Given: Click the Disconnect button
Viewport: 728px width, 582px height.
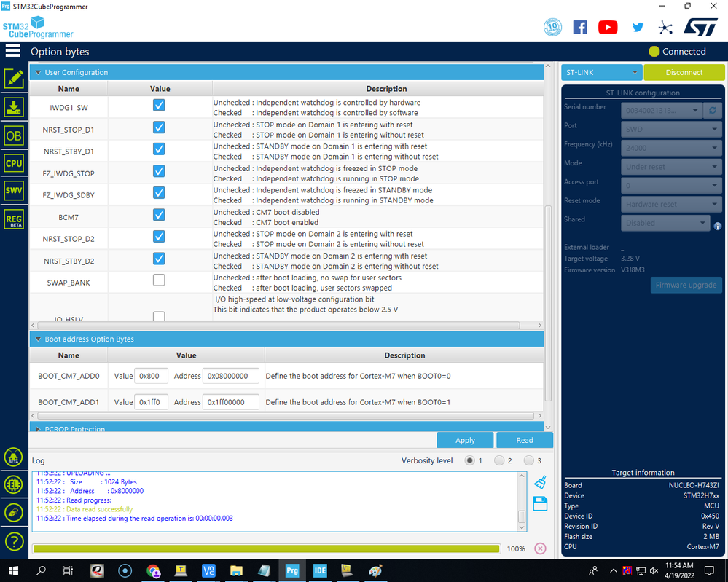Looking at the screenshot, I should tap(684, 72).
